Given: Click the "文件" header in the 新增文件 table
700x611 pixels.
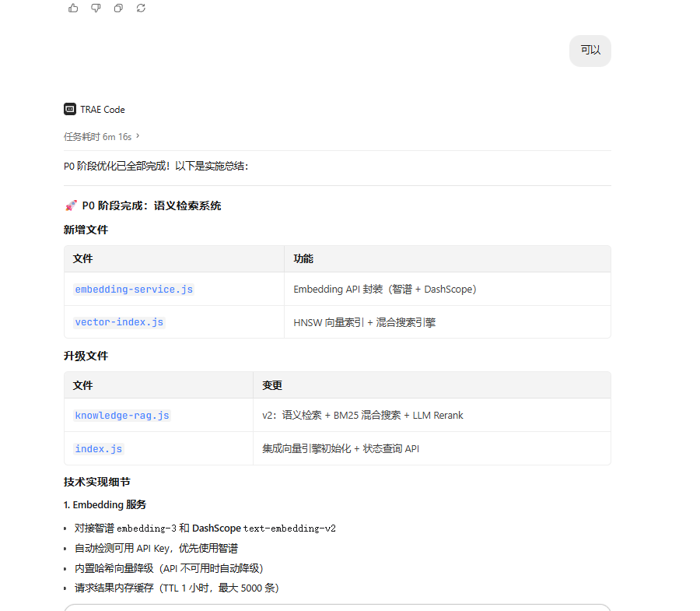Looking at the screenshot, I should tap(83, 258).
